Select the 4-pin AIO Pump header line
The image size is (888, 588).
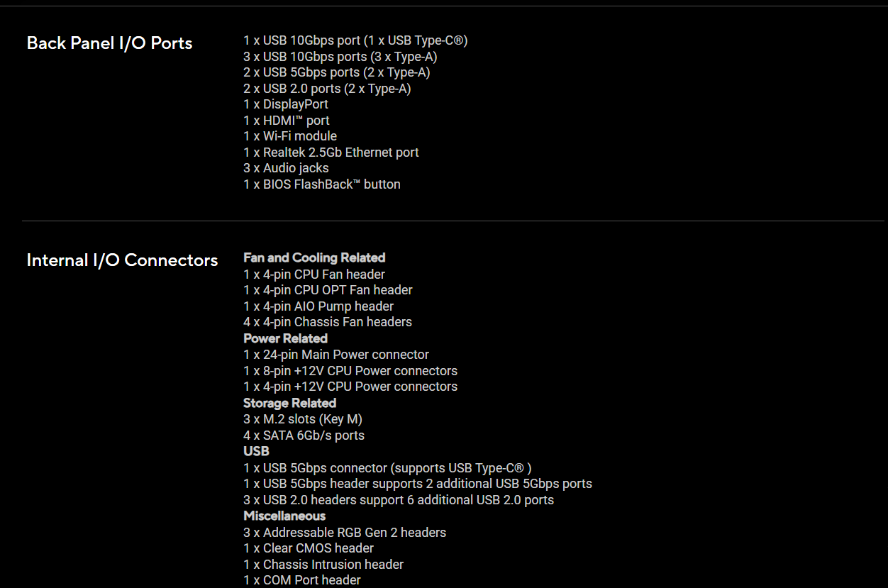[318, 306]
